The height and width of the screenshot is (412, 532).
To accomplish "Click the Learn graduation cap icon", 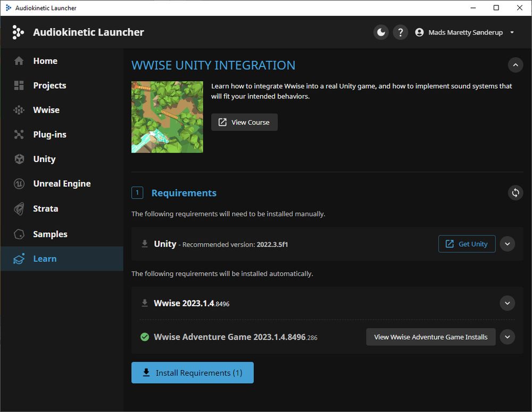I will (19, 259).
